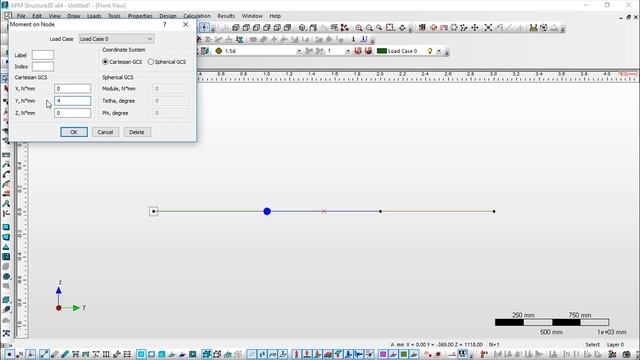Click the pan four-arrow move icon

click(x=475, y=28)
